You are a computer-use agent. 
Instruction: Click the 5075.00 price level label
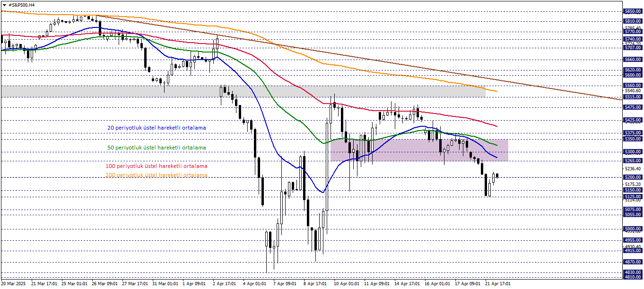coord(633,209)
